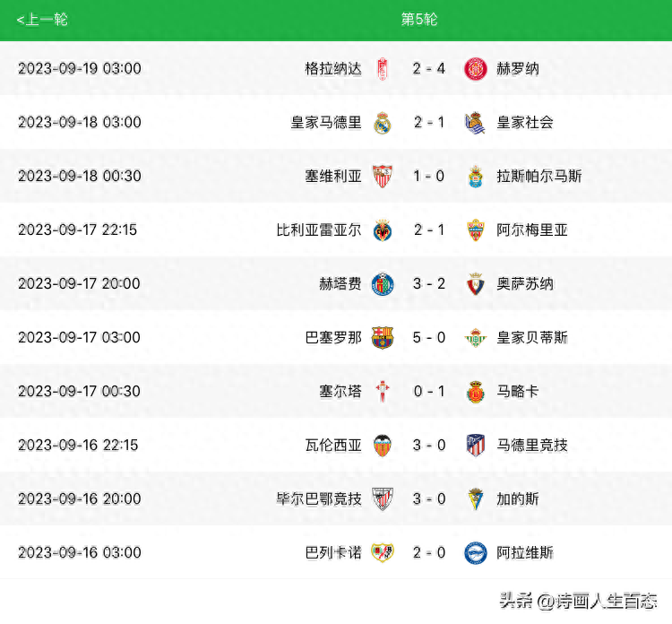The image size is (672, 624).
Task: Click the Valencia club crest icon
Action: (x=383, y=446)
